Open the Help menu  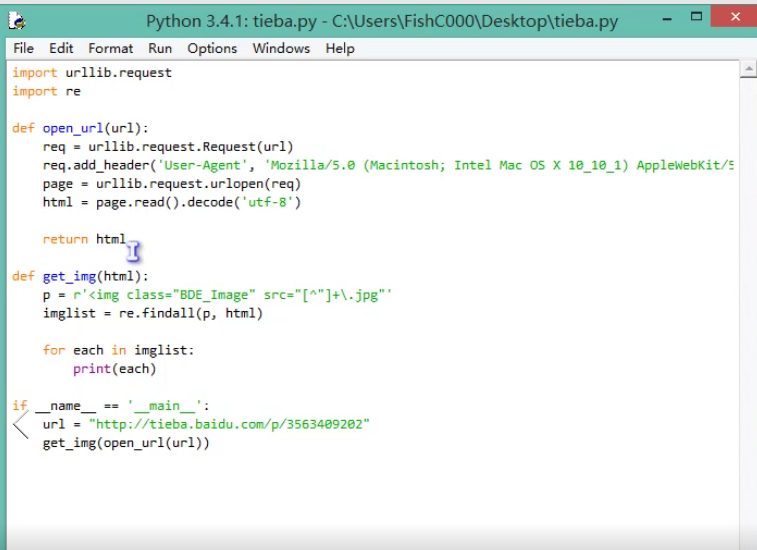[340, 48]
